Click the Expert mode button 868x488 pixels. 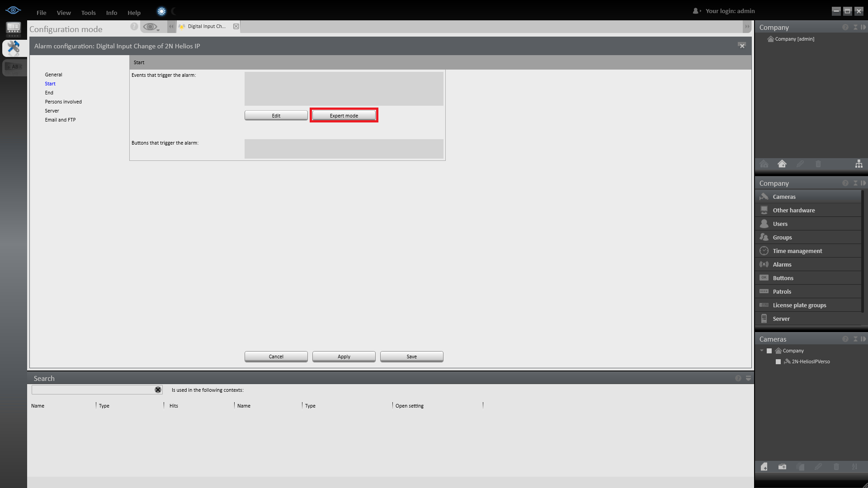[x=344, y=116]
